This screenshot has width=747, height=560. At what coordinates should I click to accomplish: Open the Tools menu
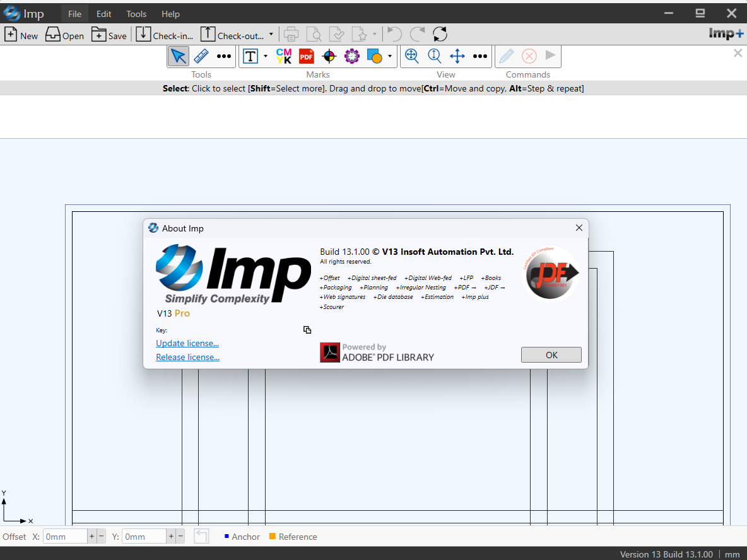(136, 14)
